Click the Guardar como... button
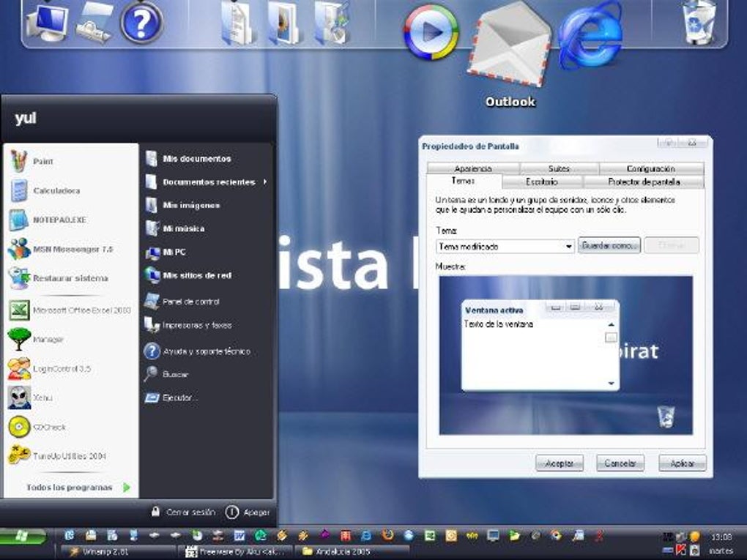 pos(609,246)
